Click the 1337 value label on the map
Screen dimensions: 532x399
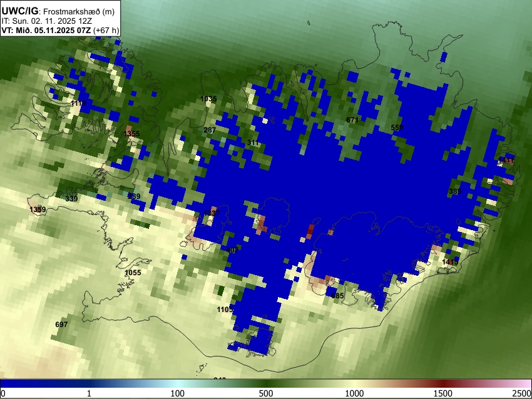coord(212,213)
